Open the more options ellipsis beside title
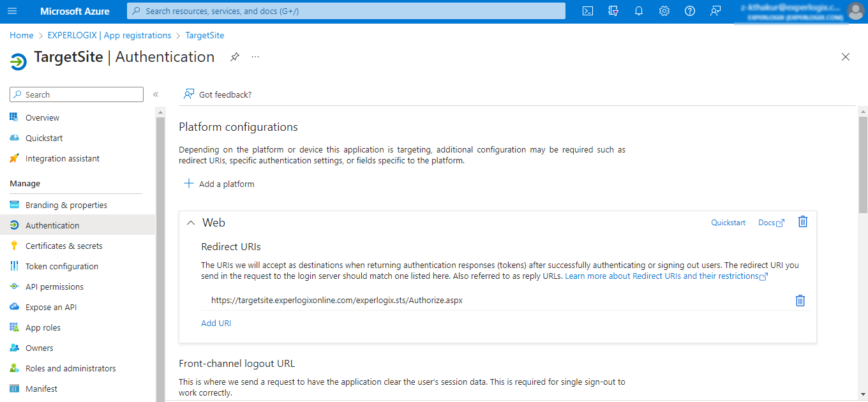This screenshot has width=868, height=402. coord(255,57)
